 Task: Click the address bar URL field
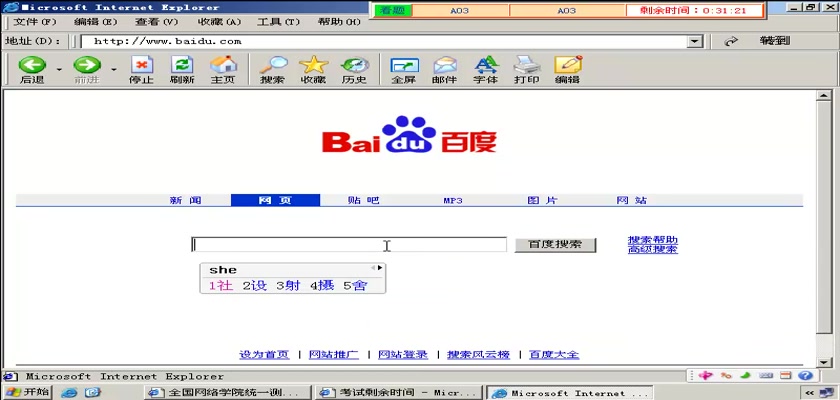384,42
